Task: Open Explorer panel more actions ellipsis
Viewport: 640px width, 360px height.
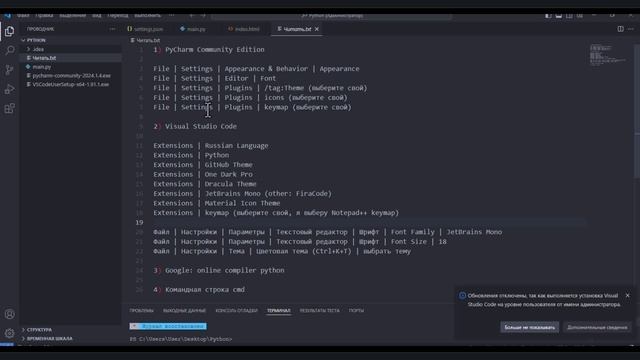Action: pyautogui.click(x=112, y=29)
